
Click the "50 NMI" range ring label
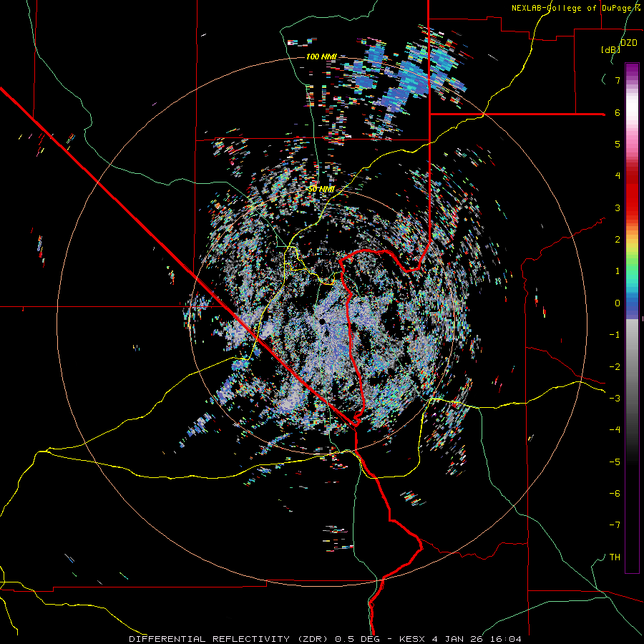click(321, 189)
